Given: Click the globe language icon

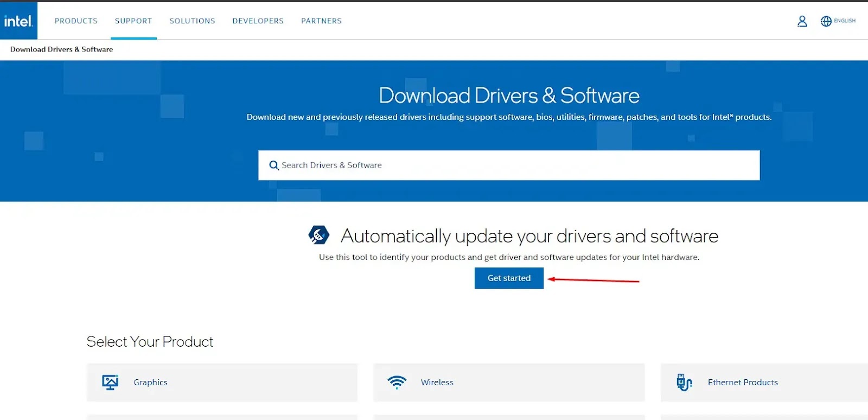Looking at the screenshot, I should (826, 21).
